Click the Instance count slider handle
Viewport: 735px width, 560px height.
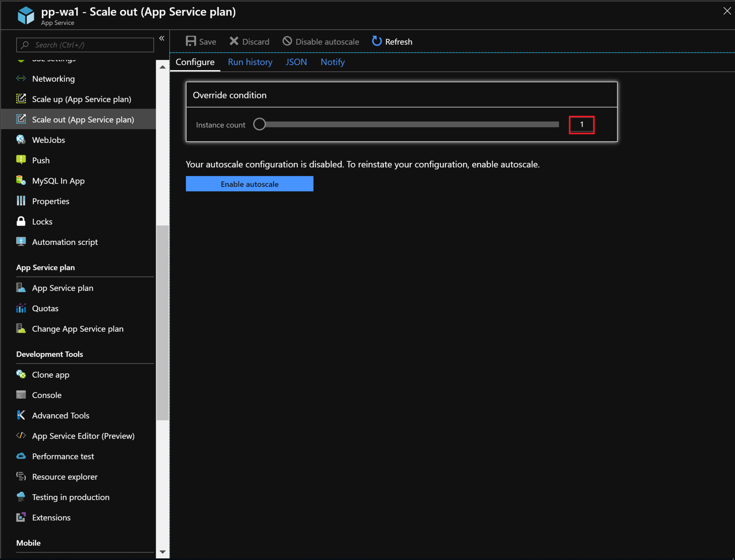(259, 124)
